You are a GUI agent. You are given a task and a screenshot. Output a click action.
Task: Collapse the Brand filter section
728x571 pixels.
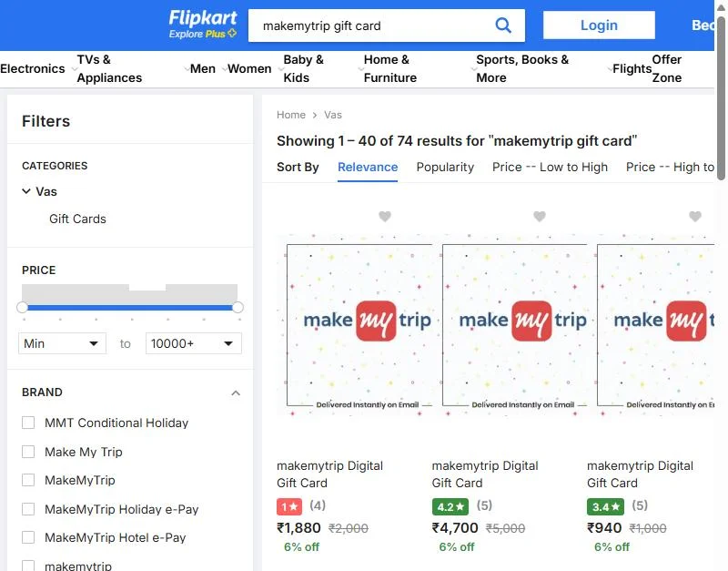pos(236,393)
